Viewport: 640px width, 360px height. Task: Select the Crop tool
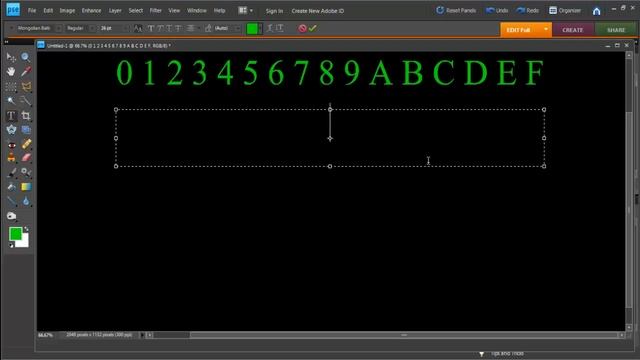click(26, 116)
